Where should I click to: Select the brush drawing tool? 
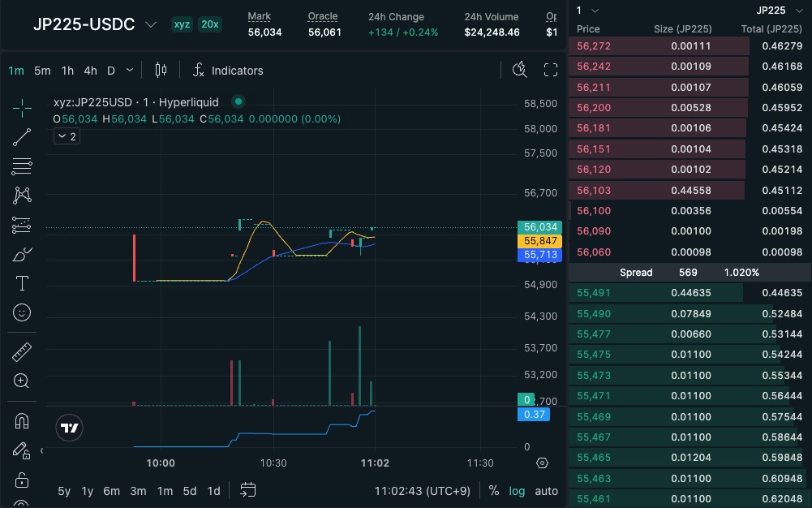coord(22,254)
